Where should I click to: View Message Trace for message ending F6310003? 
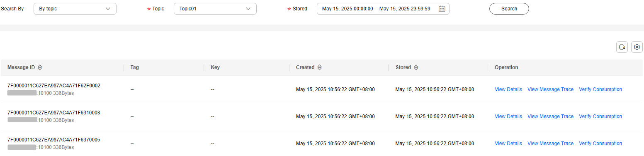click(x=550, y=116)
